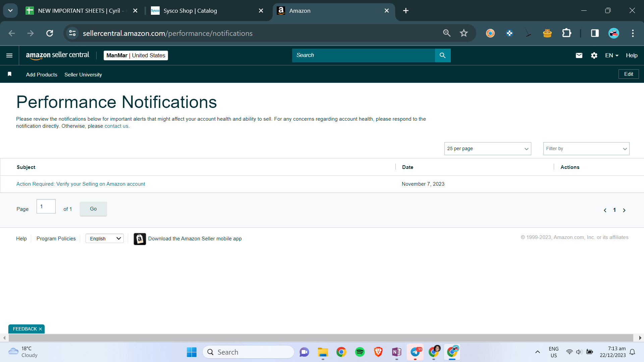Click the amazon seller central logo

[58, 55]
